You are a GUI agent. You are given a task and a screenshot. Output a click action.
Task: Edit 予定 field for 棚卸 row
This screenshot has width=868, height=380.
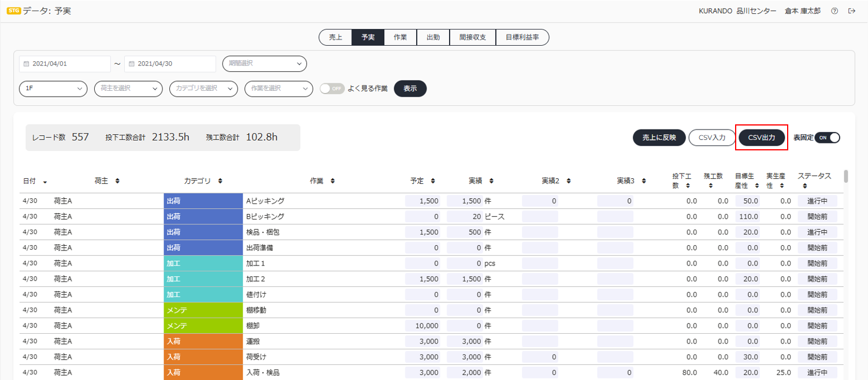coord(423,326)
